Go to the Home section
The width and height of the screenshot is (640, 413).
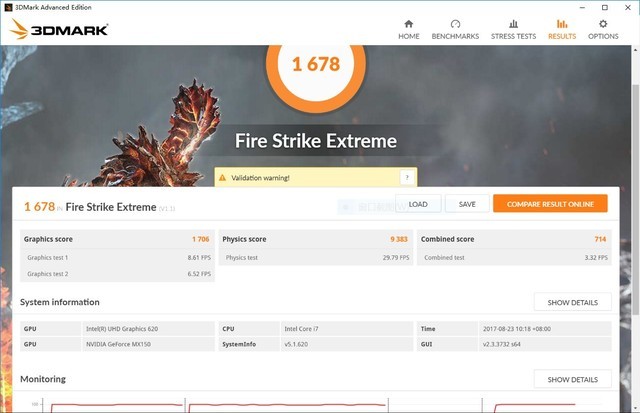click(x=408, y=29)
